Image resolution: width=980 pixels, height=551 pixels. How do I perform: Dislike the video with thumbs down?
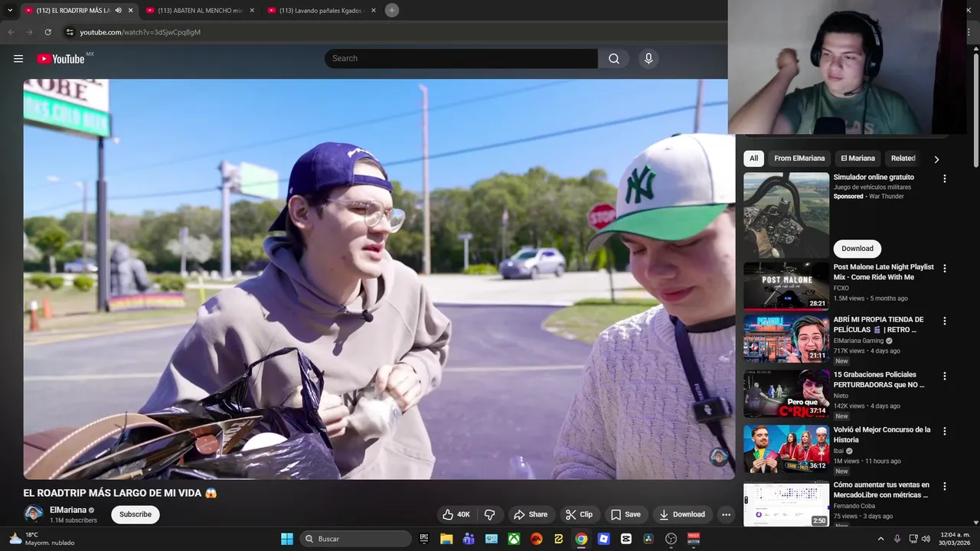(490, 514)
